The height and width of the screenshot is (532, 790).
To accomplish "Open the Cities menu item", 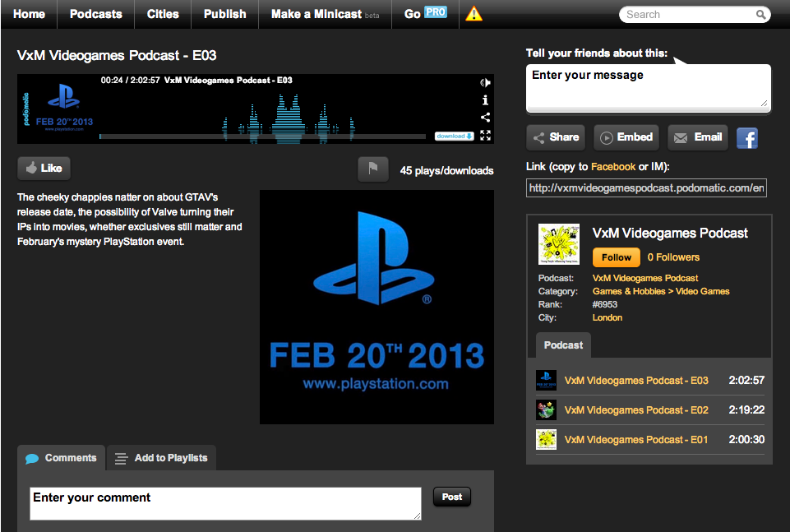I will click(x=163, y=14).
